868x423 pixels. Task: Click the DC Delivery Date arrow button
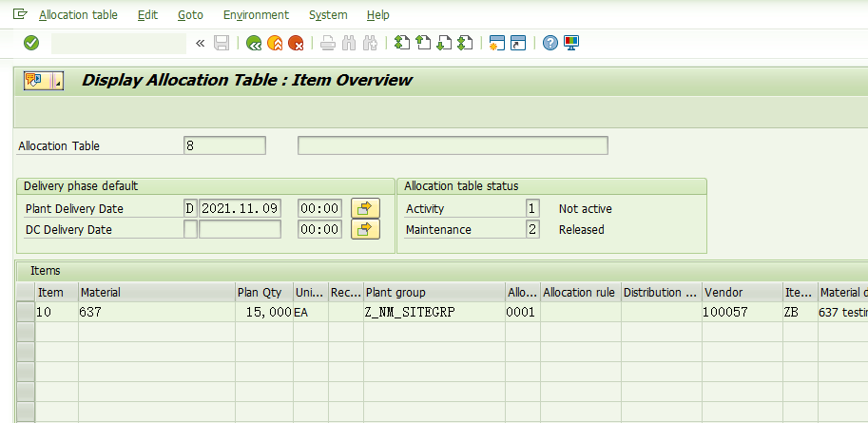(x=365, y=229)
